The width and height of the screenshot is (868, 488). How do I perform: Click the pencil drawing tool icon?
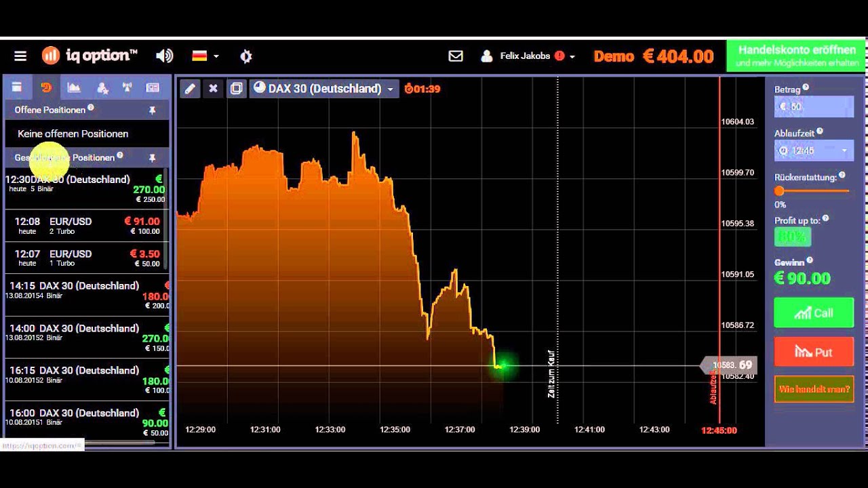click(x=191, y=88)
